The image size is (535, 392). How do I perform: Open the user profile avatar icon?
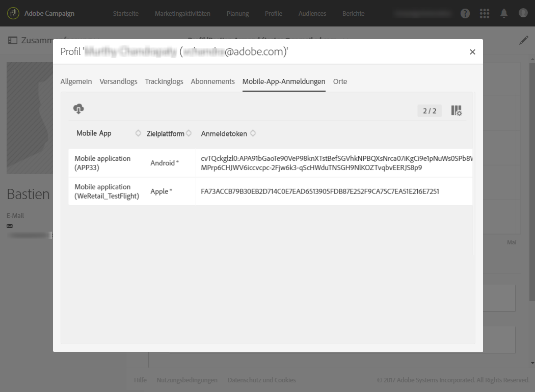523,13
